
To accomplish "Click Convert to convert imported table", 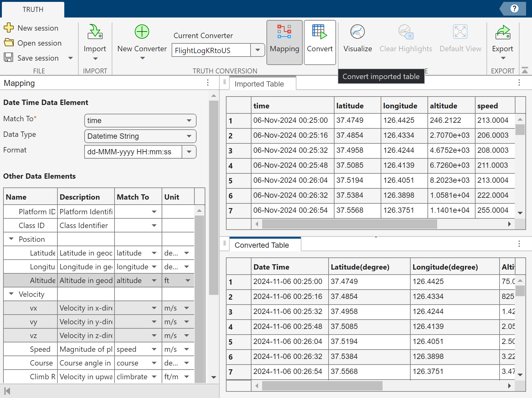I will 320,42.
